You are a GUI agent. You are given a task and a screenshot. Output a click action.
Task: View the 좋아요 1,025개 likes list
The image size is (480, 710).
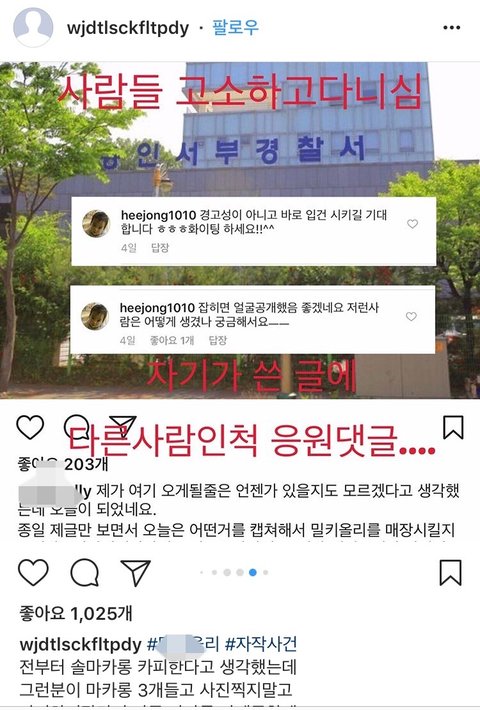(76, 614)
